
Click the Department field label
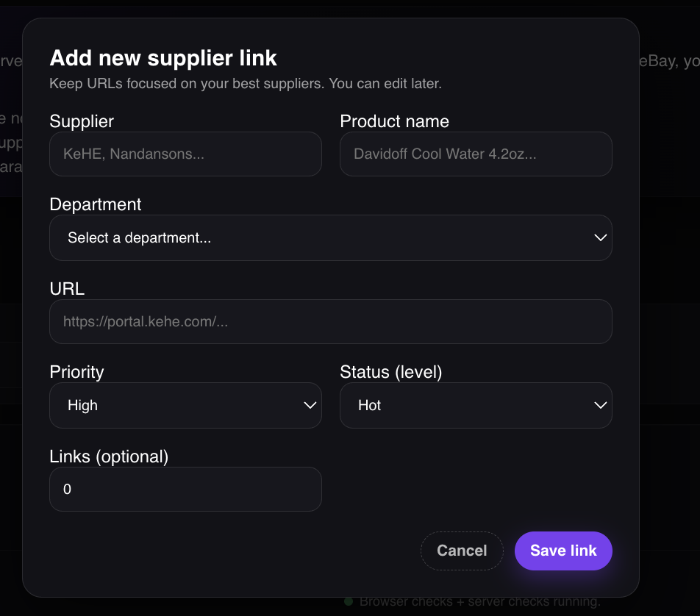(x=95, y=204)
